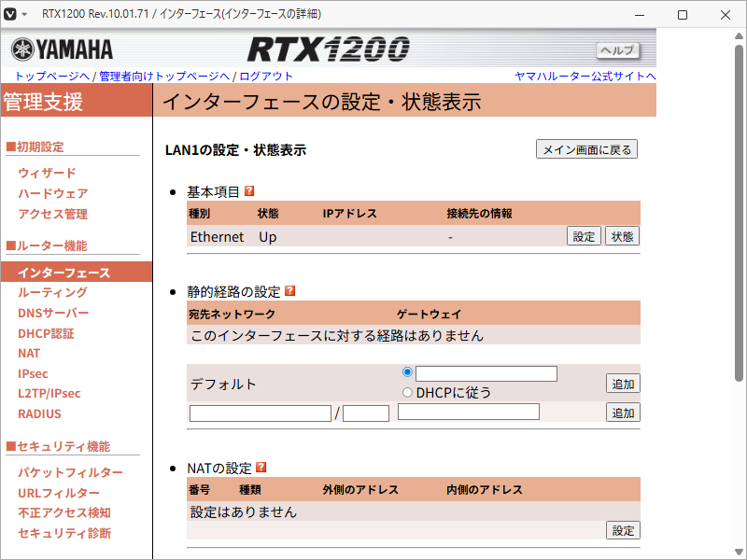Open DNSサーバー in the sidebar
This screenshot has width=747, height=560.
pyautogui.click(x=53, y=313)
